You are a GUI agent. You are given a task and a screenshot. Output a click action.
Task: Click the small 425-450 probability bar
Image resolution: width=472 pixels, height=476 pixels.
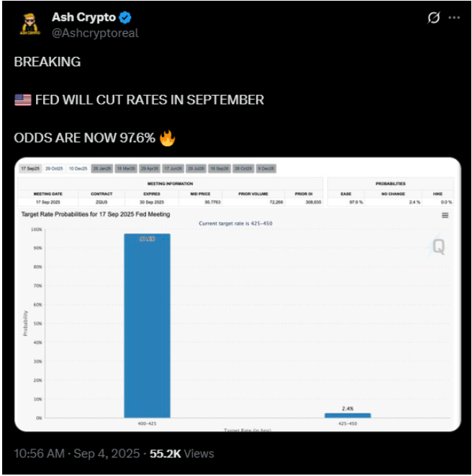coord(348,415)
